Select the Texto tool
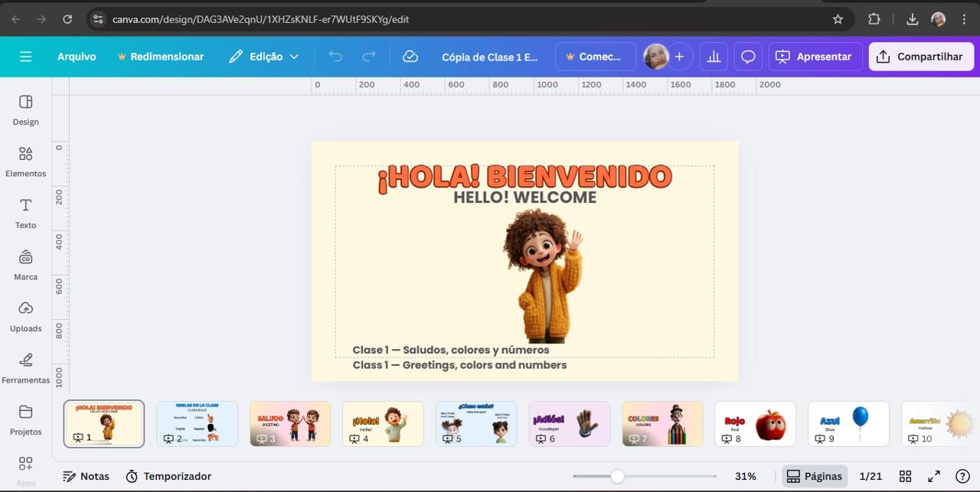This screenshot has height=492, width=980. pos(25,212)
